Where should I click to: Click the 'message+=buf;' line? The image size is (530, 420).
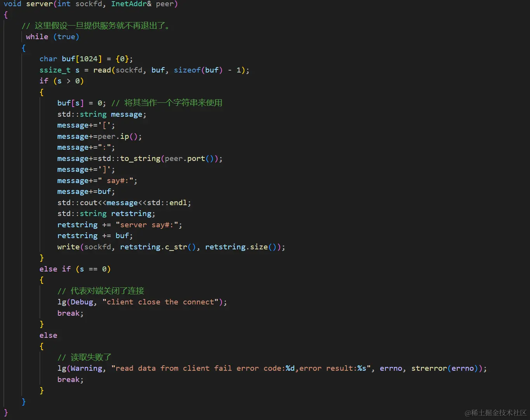(86, 192)
